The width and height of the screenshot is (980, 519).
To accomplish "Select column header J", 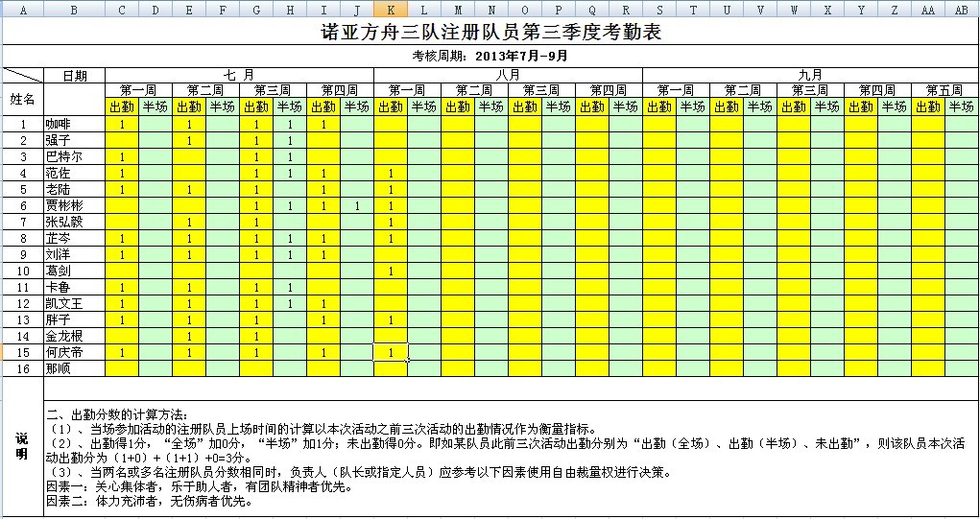I will coord(357,10).
